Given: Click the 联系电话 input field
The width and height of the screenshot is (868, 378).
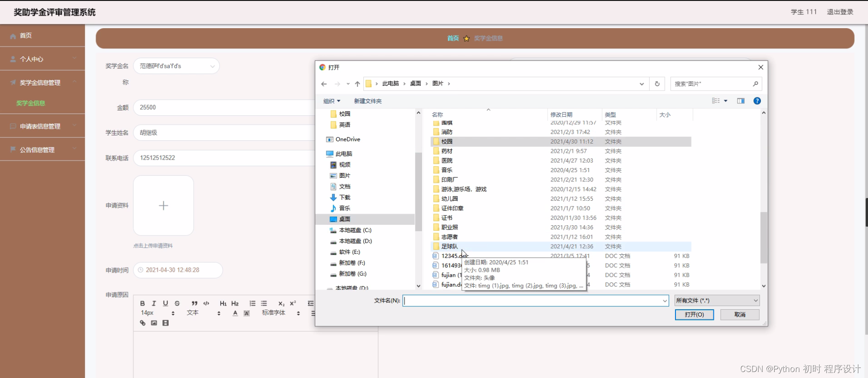Looking at the screenshot, I should 224,158.
